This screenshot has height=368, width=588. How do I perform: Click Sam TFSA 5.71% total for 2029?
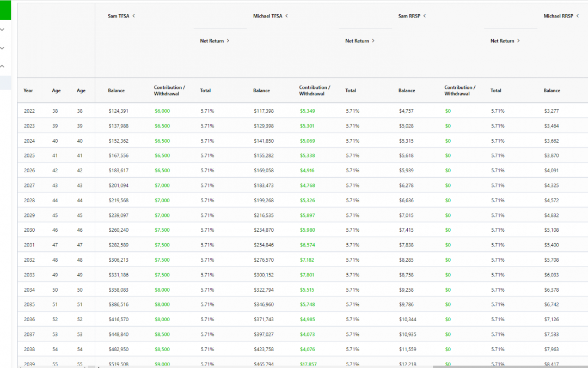pos(207,215)
